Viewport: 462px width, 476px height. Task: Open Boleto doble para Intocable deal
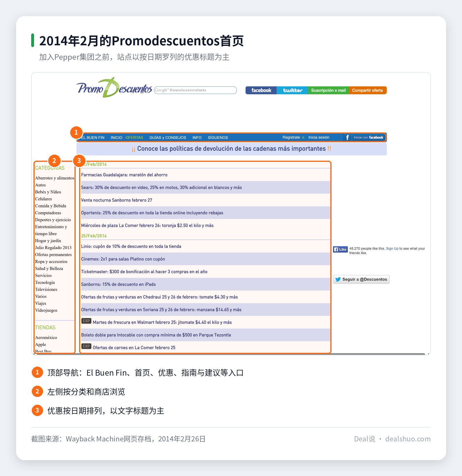156,335
